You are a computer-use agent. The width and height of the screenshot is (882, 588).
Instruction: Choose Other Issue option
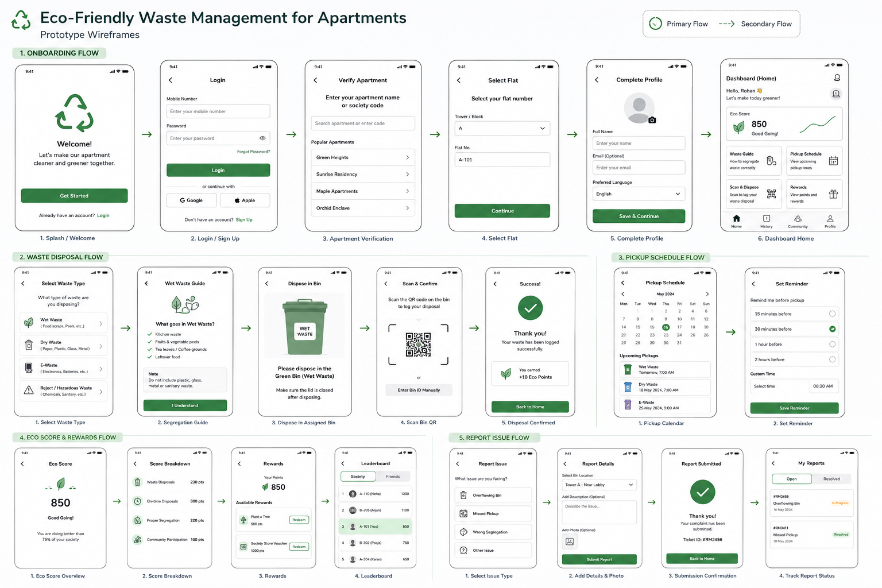[x=493, y=550]
